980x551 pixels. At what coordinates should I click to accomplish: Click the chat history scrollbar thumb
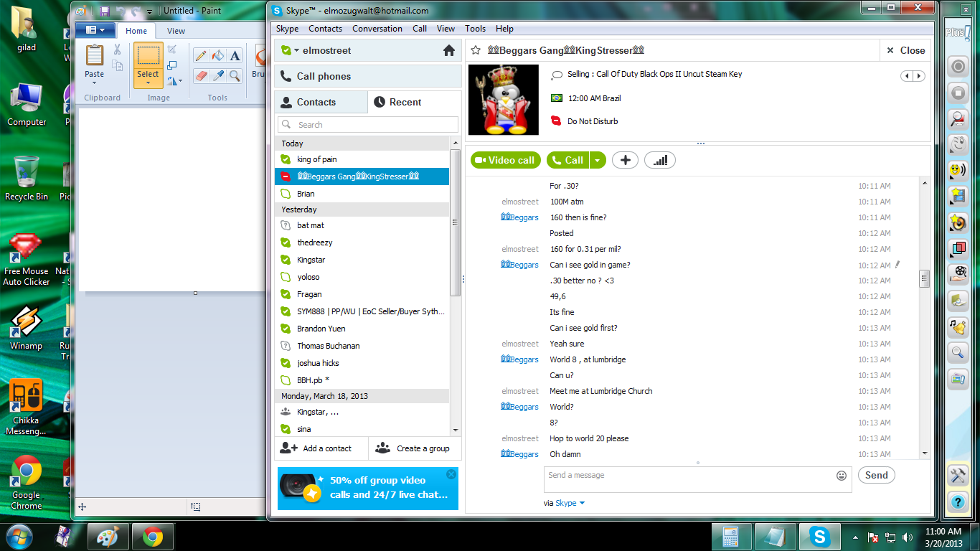click(924, 278)
